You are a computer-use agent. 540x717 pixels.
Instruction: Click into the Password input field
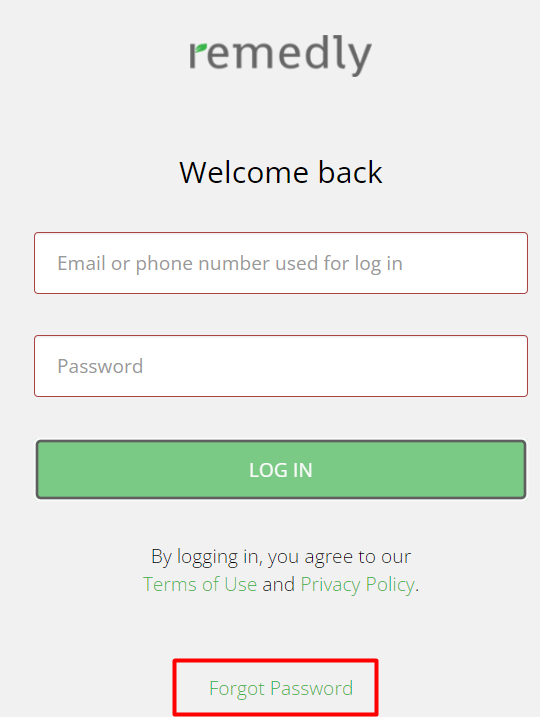tap(281, 366)
